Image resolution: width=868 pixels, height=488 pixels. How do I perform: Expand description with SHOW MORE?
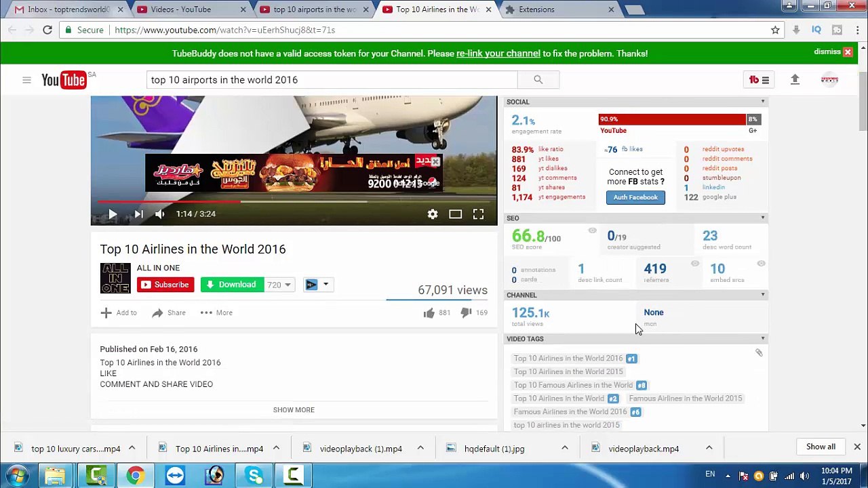pyautogui.click(x=294, y=410)
